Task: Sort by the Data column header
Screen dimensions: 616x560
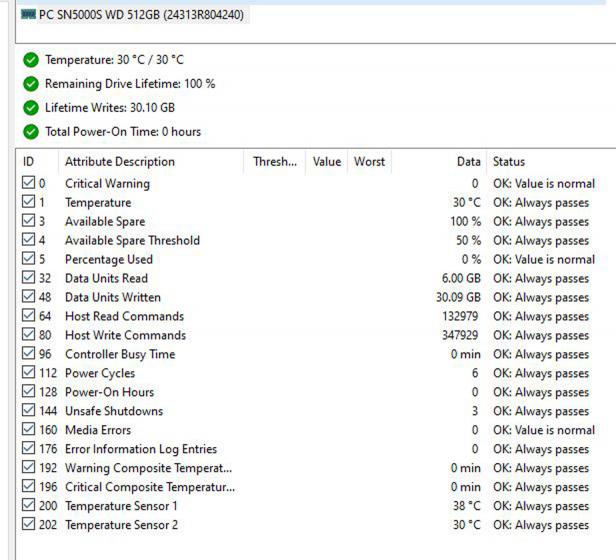Action: [439, 162]
